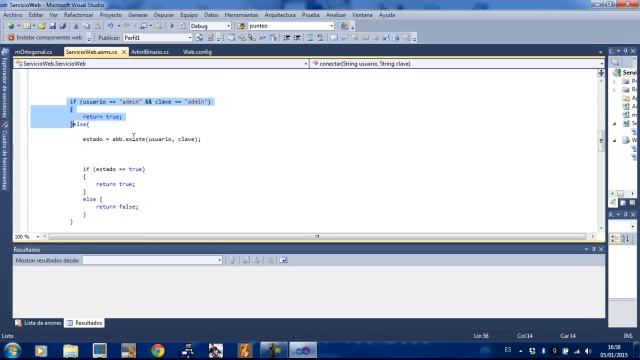Click the Publish web icon next to Perfil1
The image size is (640, 360).
click(x=199, y=38)
